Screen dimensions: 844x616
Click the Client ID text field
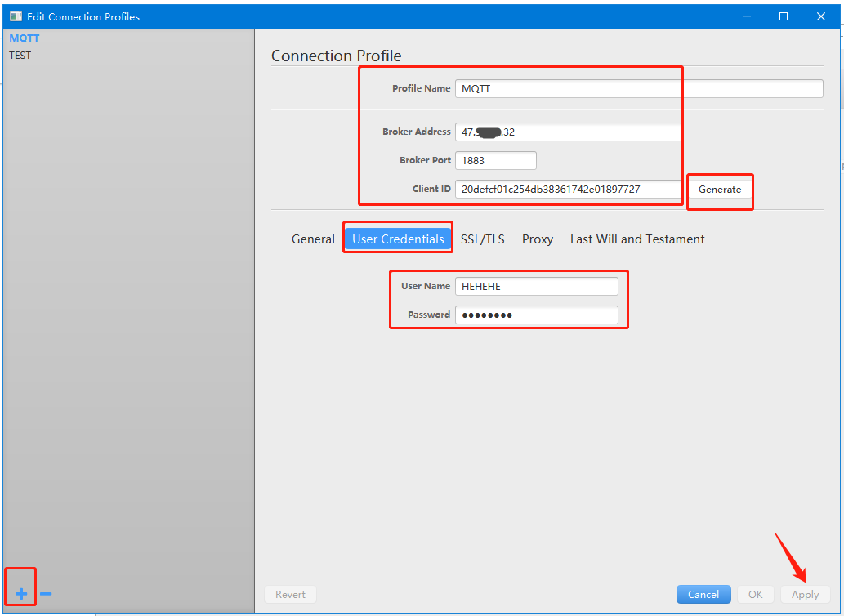[568, 189]
